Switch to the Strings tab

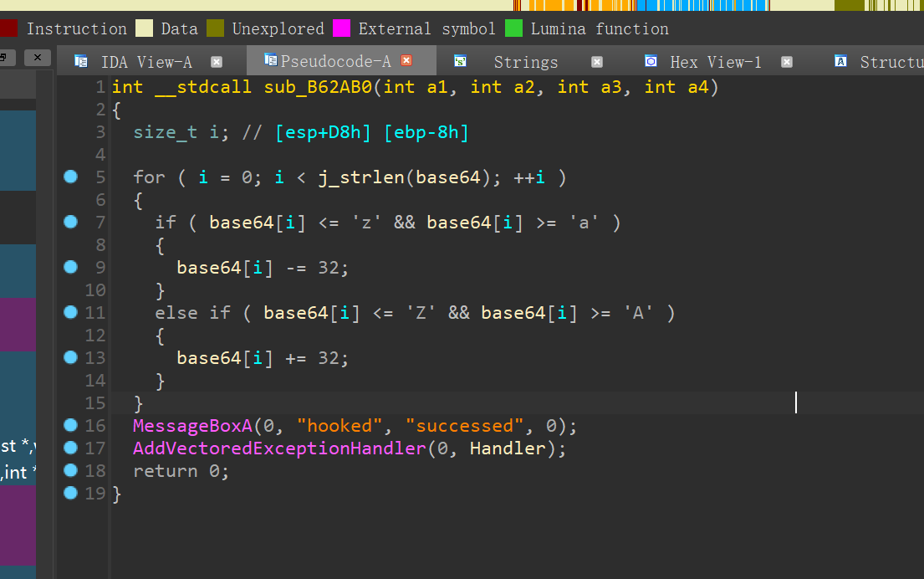525,62
